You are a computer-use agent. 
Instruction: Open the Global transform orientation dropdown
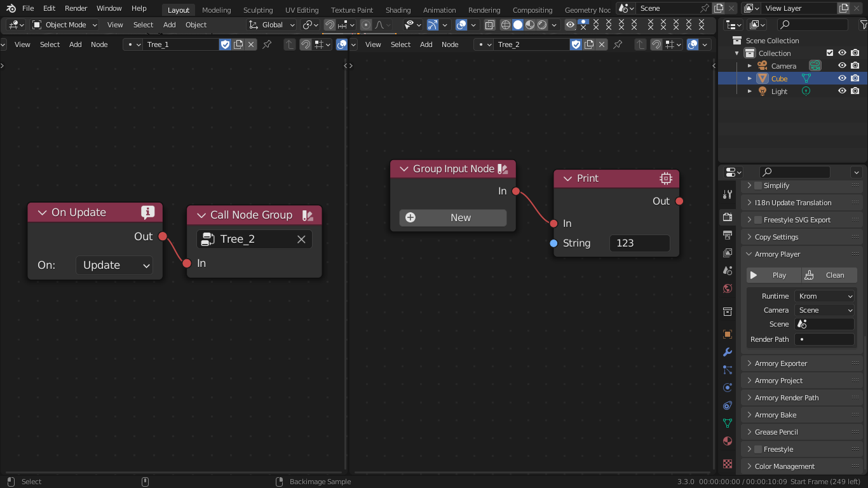(271, 25)
